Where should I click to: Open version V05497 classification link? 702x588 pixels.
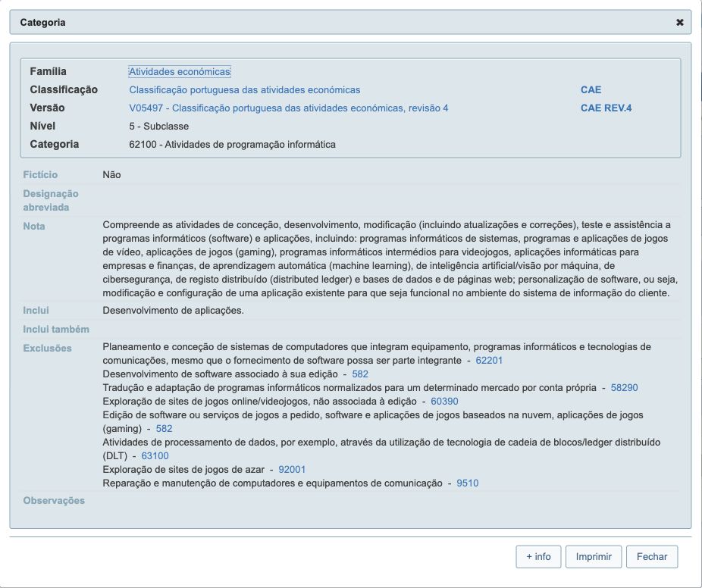tap(288, 108)
